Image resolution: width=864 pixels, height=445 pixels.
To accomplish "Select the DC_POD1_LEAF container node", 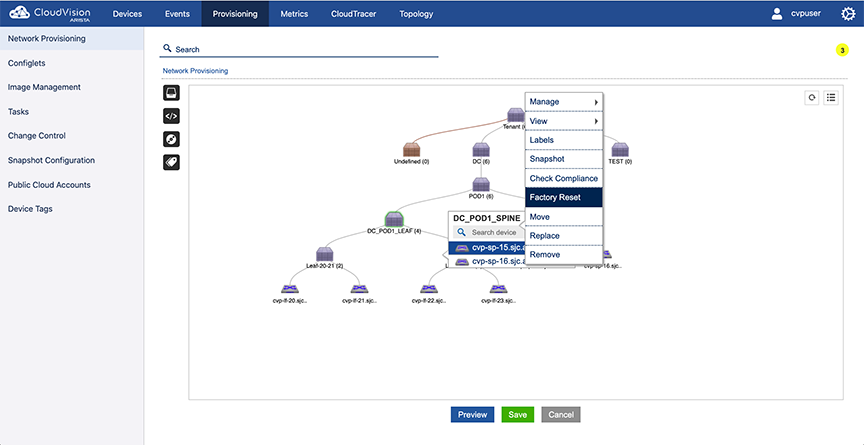I will pyautogui.click(x=394, y=219).
